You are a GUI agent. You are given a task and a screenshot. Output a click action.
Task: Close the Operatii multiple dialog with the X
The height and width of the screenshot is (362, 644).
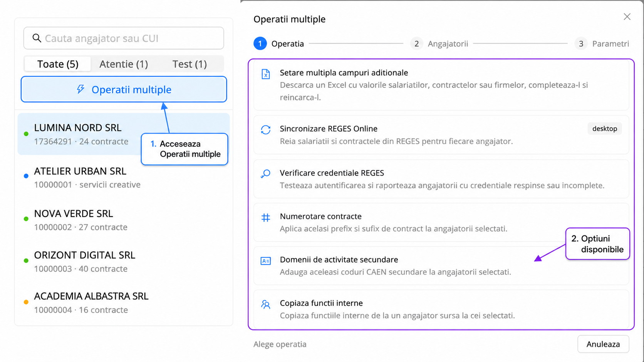(x=627, y=17)
